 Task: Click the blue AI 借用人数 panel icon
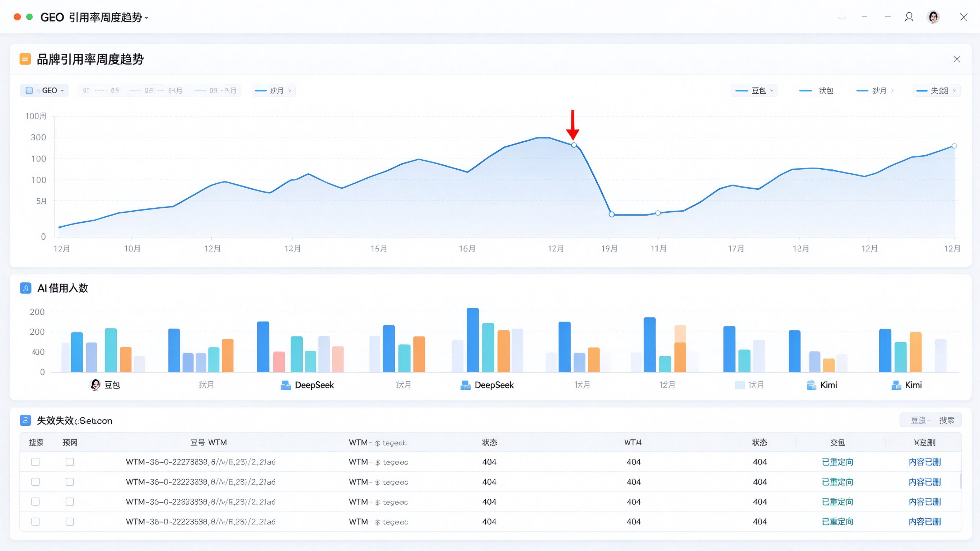[25, 288]
